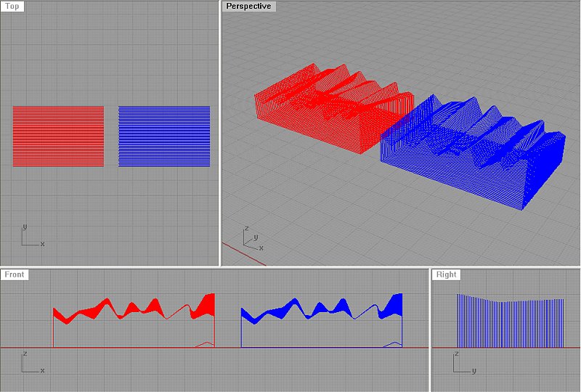581x392 pixels.
Task: Click the axis icon in Right viewport
Action: click(x=465, y=362)
